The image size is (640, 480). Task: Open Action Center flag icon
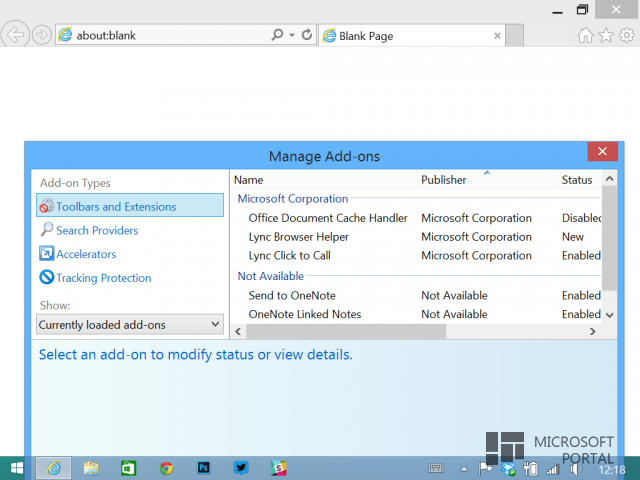point(485,469)
